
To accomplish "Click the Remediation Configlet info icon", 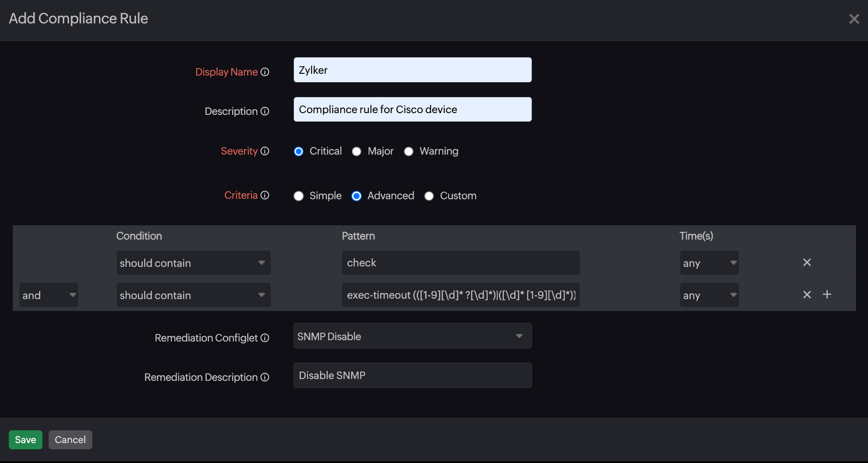I will click(x=265, y=338).
